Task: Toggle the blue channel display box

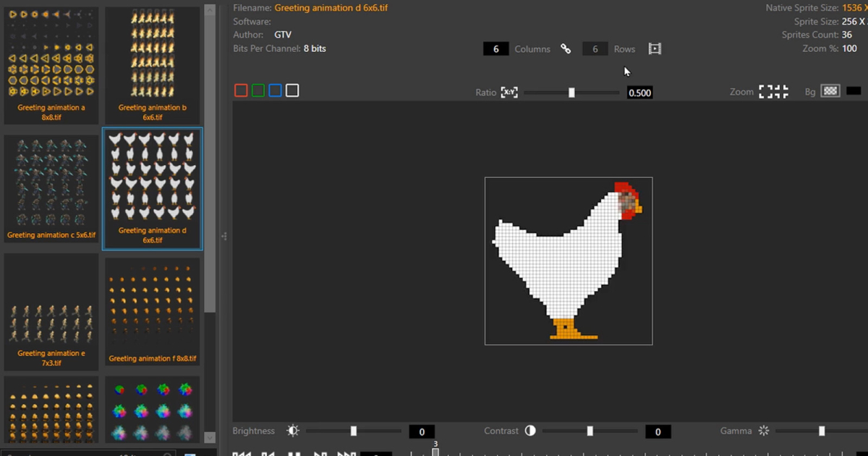Action: pos(275,90)
